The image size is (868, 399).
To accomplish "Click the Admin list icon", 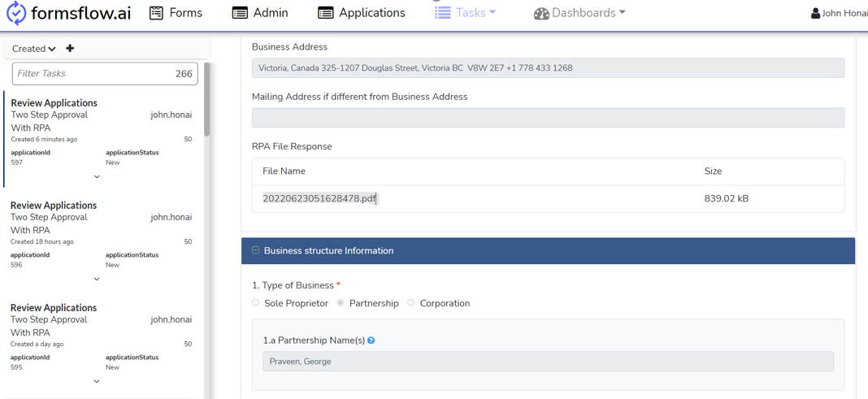I will click(x=240, y=13).
